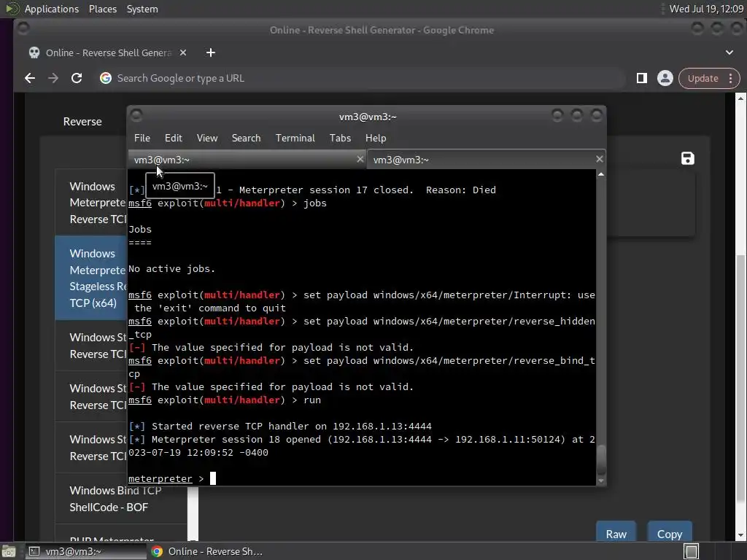
Task: Open terminal View menu
Action: click(207, 138)
